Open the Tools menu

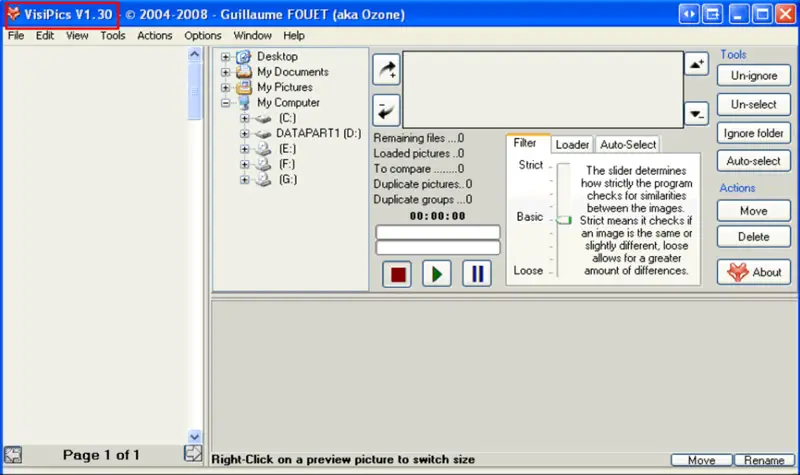[x=113, y=36]
